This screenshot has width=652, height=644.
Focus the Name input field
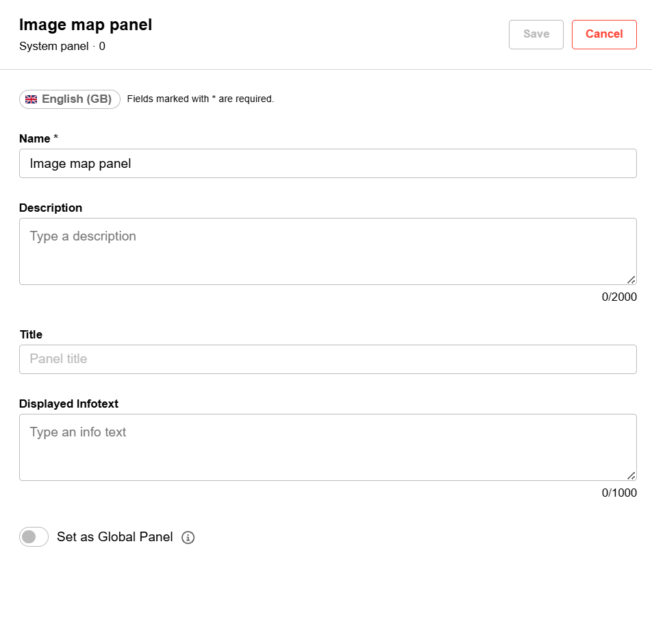coord(327,164)
